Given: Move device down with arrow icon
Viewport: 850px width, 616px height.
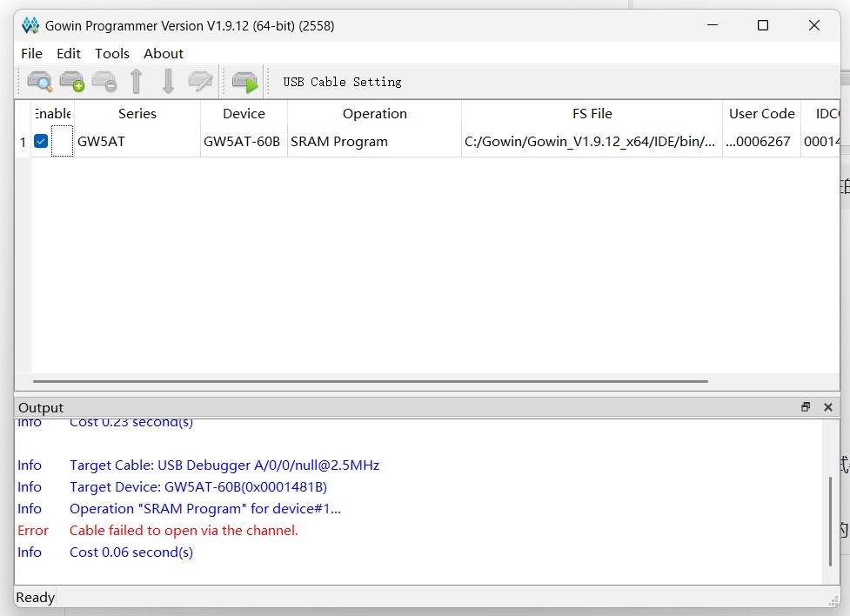Looking at the screenshot, I should pyautogui.click(x=168, y=82).
